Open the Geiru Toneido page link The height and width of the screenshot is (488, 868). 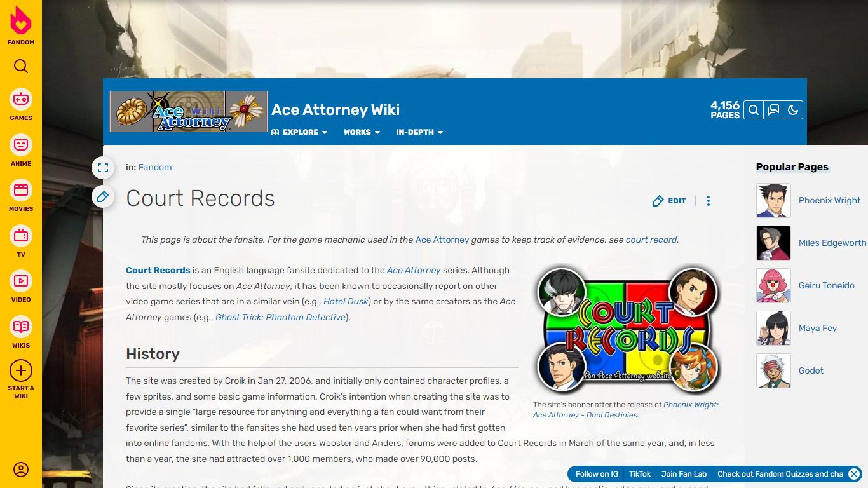coord(826,285)
